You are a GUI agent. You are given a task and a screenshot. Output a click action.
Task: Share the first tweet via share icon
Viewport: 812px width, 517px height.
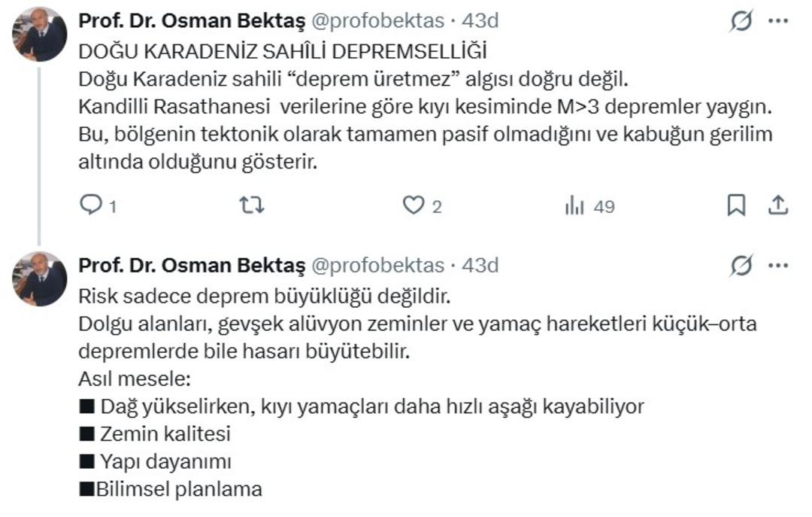tap(778, 205)
